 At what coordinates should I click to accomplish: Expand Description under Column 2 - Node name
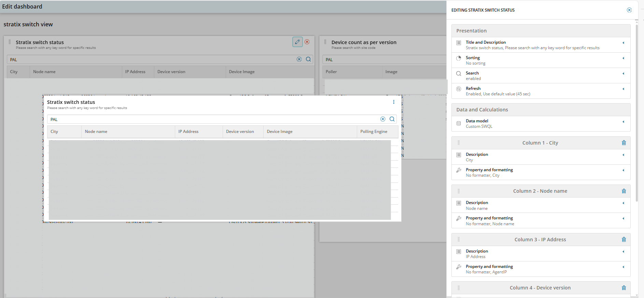(623, 203)
